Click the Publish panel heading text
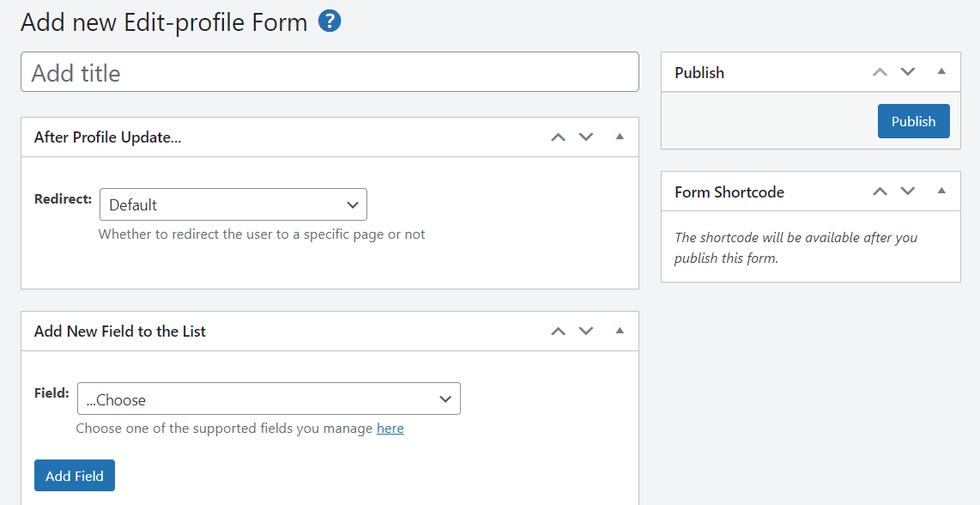 click(x=699, y=73)
